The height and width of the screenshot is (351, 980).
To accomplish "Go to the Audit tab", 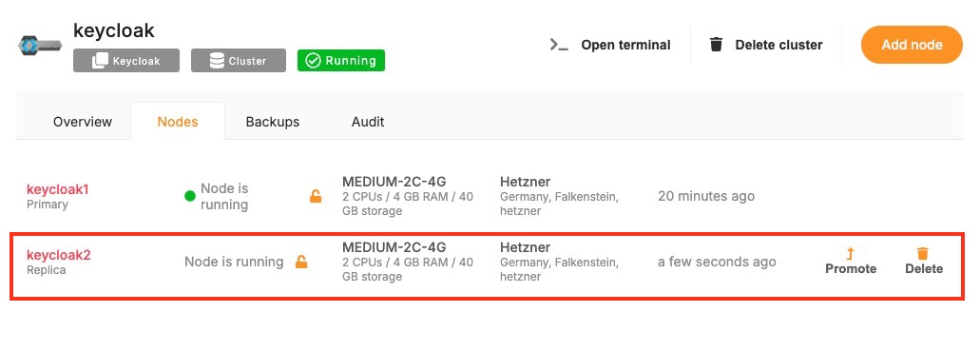I will (x=368, y=122).
